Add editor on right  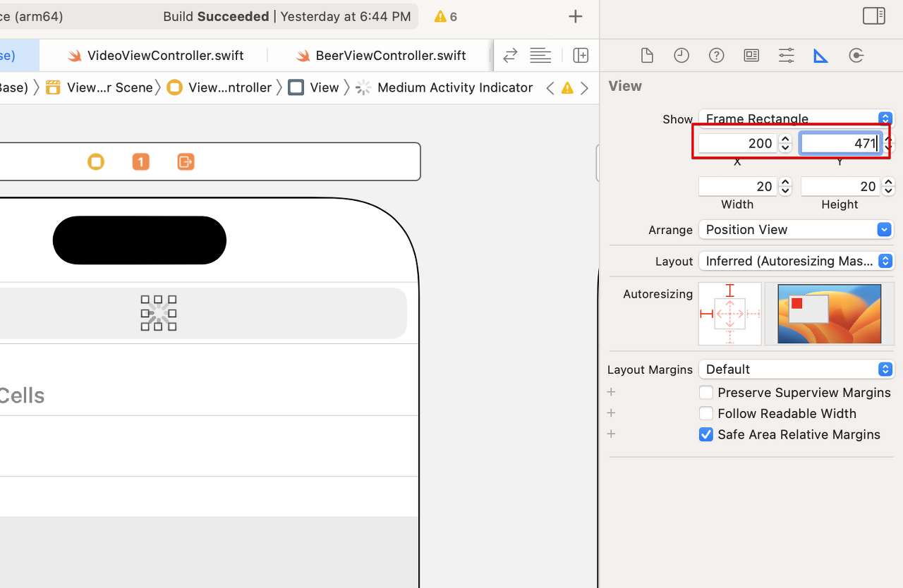(581, 55)
